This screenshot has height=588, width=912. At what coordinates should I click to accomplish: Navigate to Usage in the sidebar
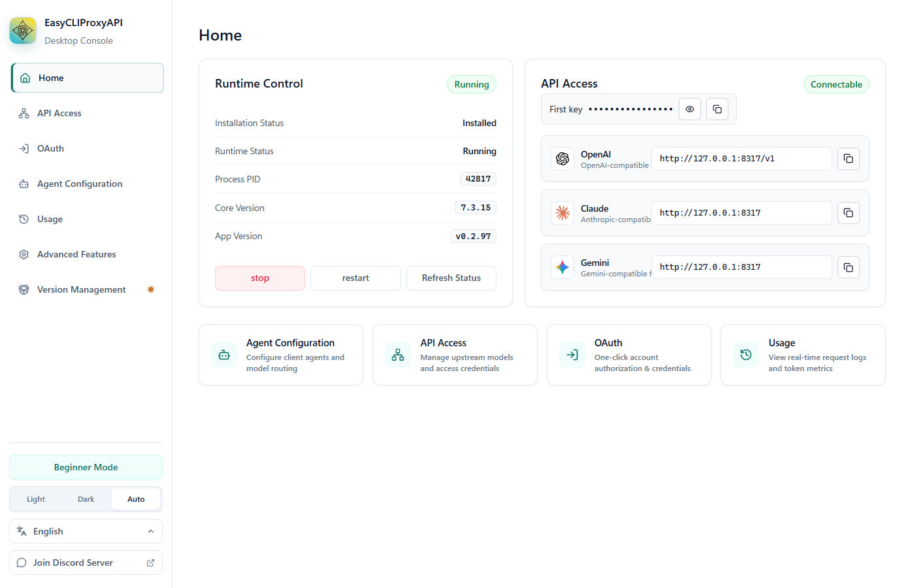tap(88, 219)
